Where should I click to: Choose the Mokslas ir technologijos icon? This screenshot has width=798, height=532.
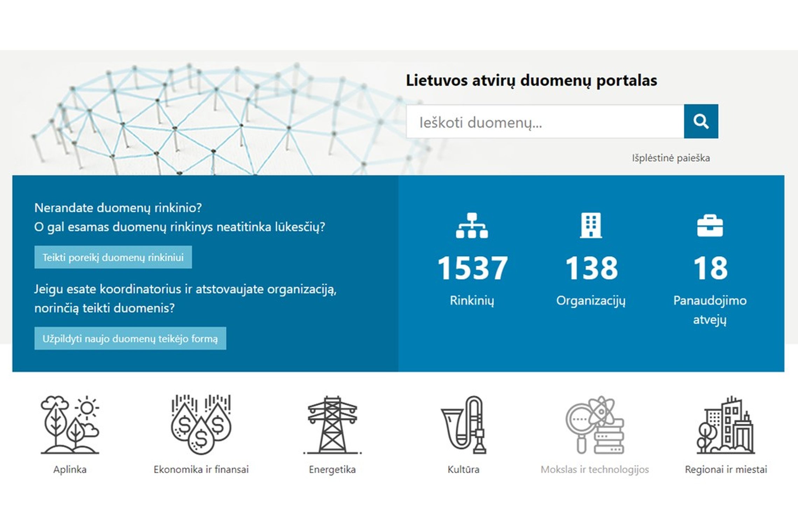(595, 425)
